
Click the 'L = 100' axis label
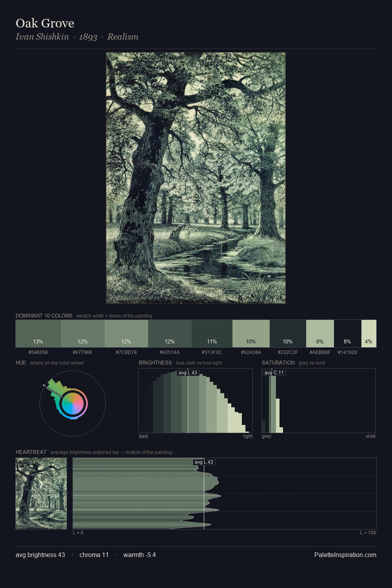pos(368,532)
